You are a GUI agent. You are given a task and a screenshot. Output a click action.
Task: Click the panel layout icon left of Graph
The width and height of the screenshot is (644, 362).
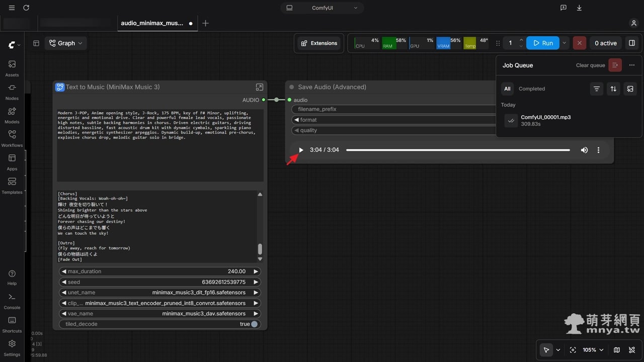(36, 43)
